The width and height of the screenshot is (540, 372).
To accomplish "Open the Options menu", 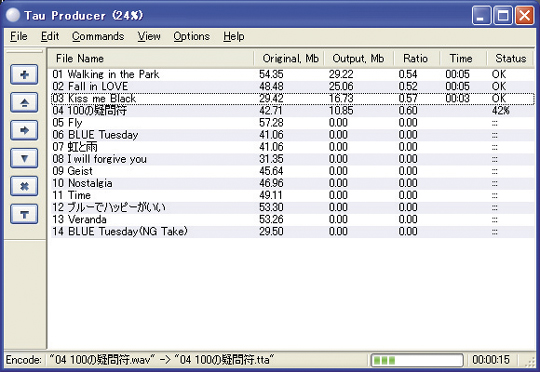I will (191, 36).
